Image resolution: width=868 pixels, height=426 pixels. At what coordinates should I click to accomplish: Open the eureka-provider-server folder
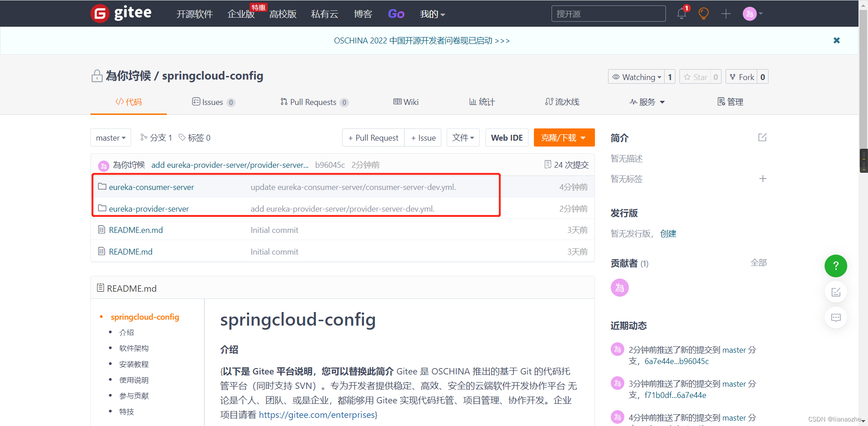(149, 208)
